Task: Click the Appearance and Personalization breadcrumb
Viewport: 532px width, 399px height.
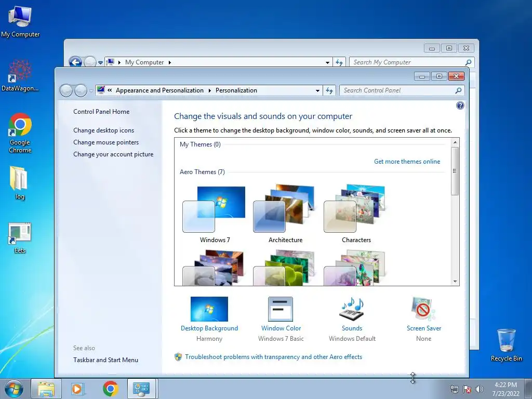Action: pos(159,90)
